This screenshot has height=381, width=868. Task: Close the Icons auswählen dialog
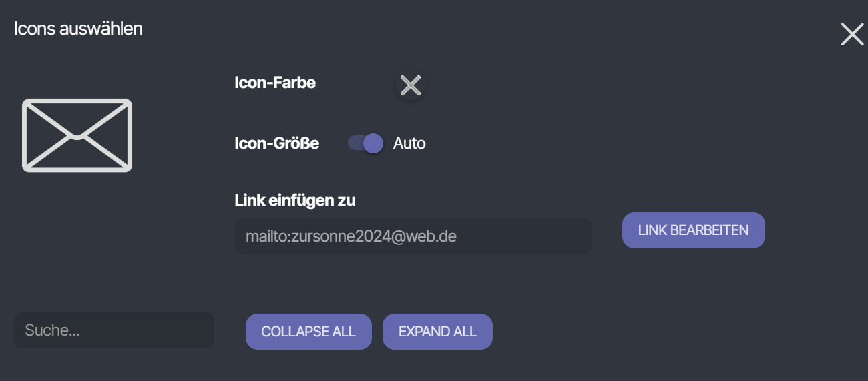pos(852,34)
